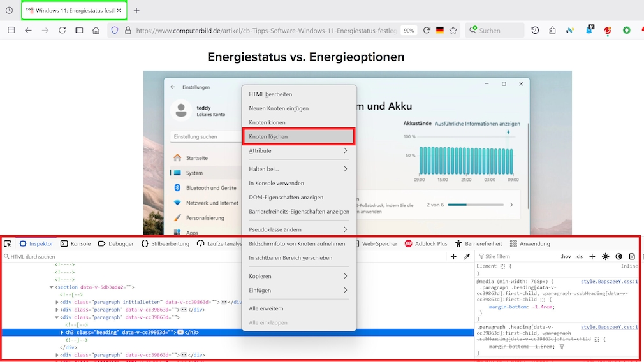This screenshot has height=362, width=644.
Task: Toggle the :hov pseudo-class panel
Action: 566,256
